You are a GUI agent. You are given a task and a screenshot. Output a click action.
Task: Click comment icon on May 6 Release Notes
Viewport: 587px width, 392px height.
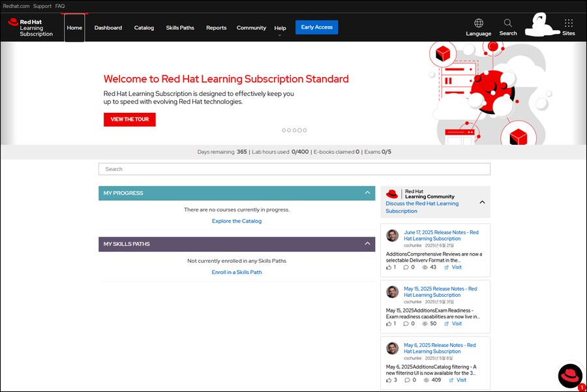click(x=407, y=380)
